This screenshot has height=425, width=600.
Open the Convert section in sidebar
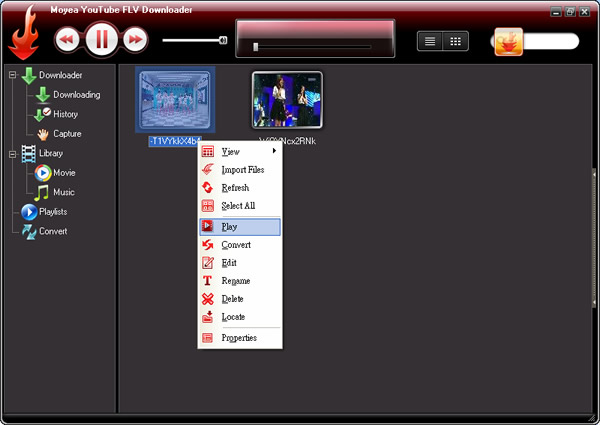[x=53, y=231]
